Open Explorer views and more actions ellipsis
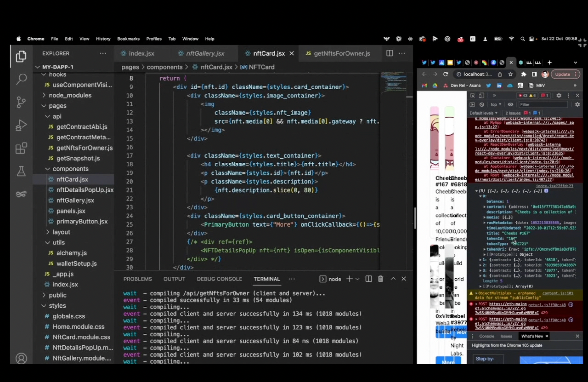This screenshot has width=588, height=382. pos(103,53)
